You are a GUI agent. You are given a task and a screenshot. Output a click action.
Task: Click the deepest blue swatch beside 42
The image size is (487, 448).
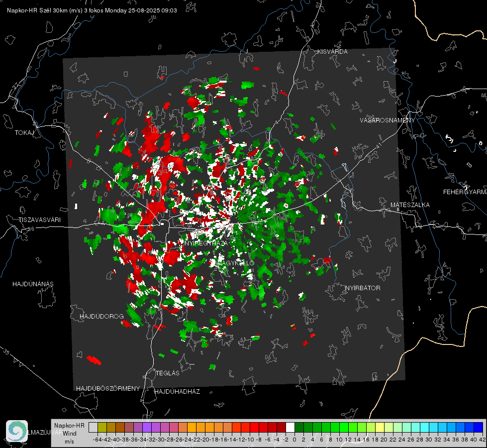coord(479,427)
